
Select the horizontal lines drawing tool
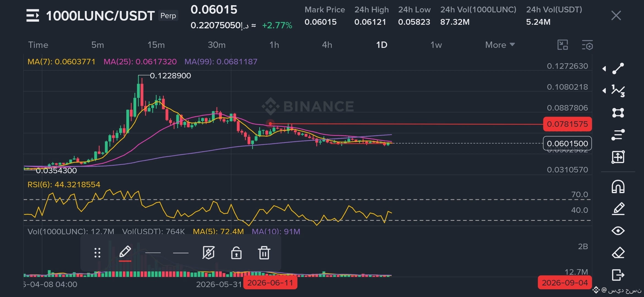pyautogui.click(x=618, y=135)
